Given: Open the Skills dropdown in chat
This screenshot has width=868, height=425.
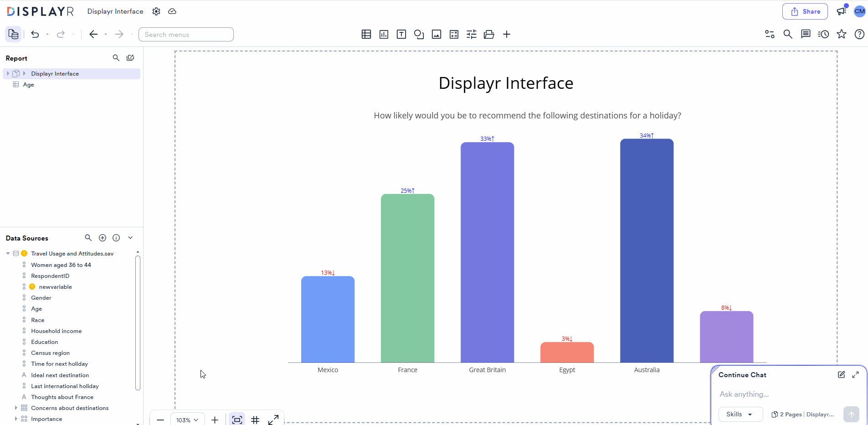Looking at the screenshot, I should [x=740, y=415].
